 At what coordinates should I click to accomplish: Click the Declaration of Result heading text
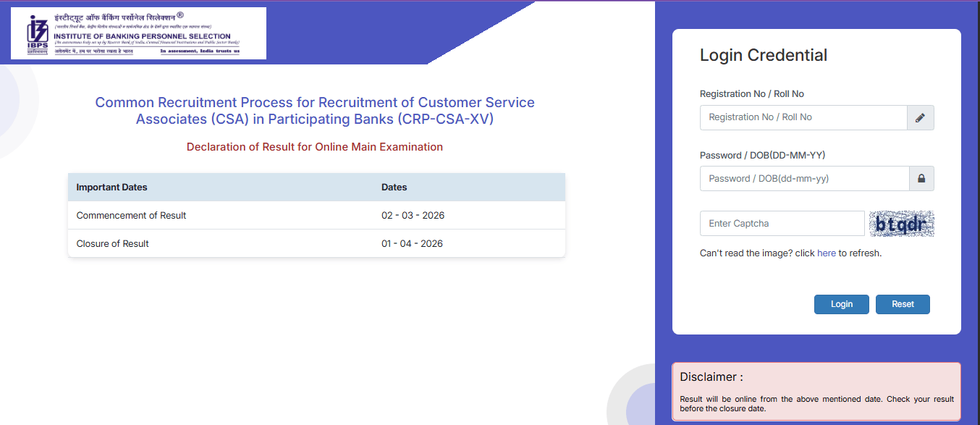316,146
